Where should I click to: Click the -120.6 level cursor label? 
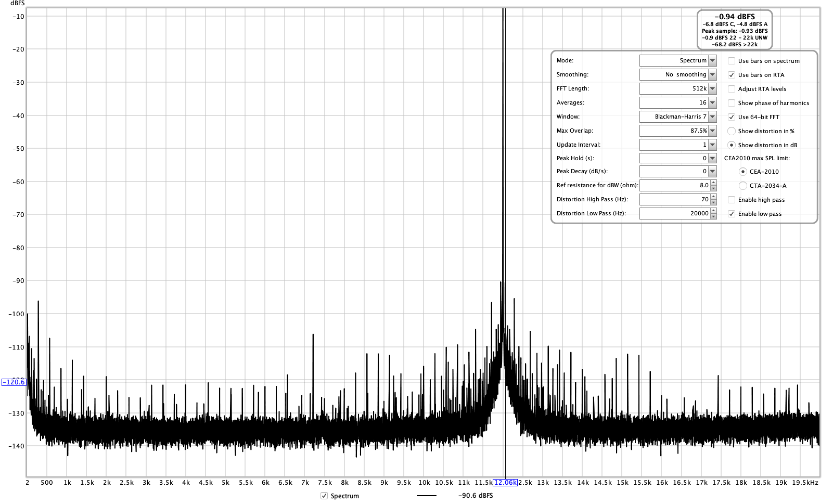[x=14, y=382]
